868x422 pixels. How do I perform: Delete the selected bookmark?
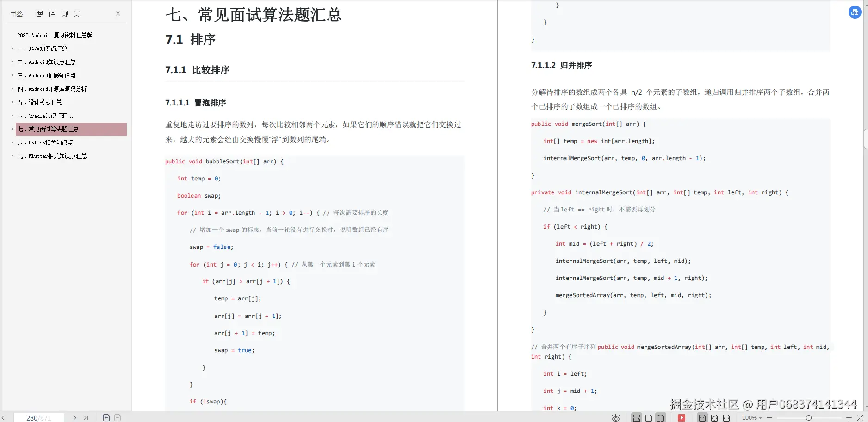click(x=77, y=13)
